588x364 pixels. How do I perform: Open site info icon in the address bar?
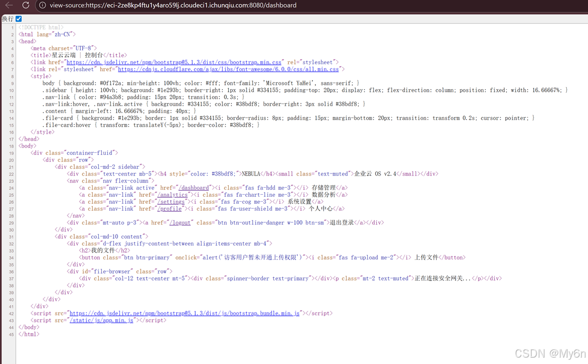(43, 5)
